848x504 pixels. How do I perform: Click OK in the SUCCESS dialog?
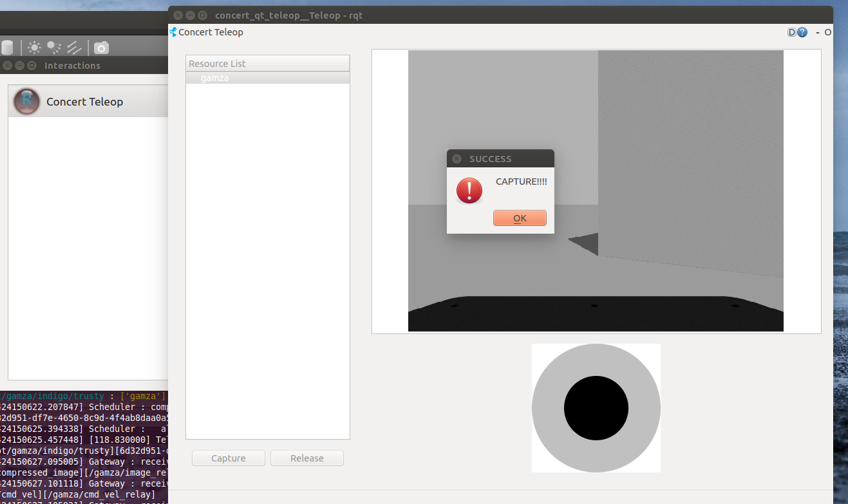[520, 218]
